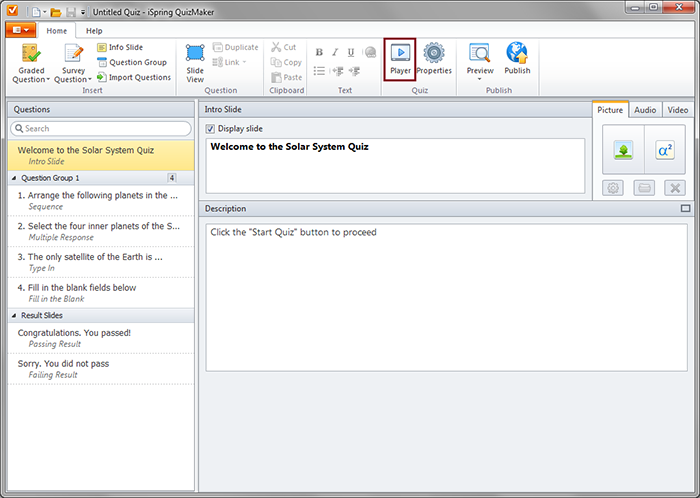This screenshot has height=498, width=700.
Task: Switch to Slide View
Action: 195,63
